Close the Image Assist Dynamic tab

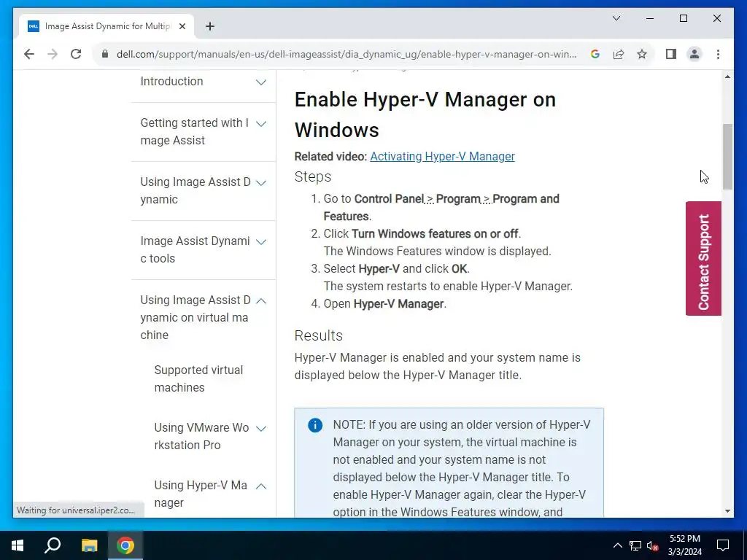coord(182,26)
